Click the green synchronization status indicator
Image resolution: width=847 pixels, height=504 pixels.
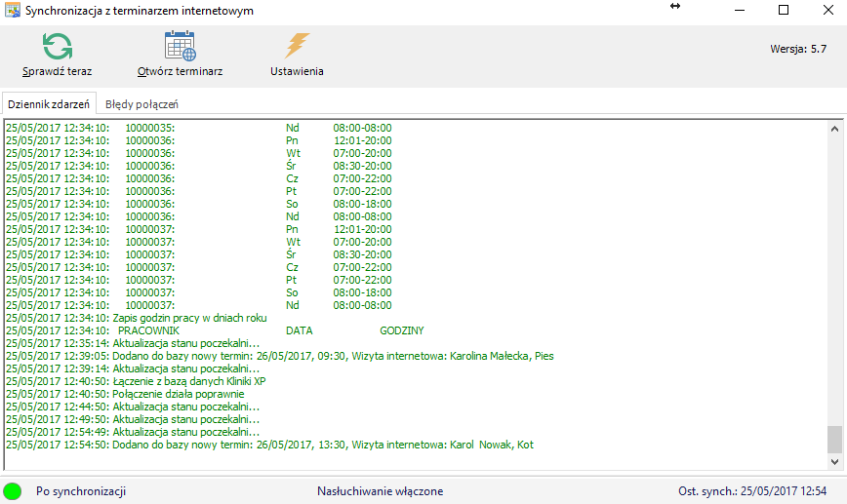pyautogui.click(x=13, y=491)
